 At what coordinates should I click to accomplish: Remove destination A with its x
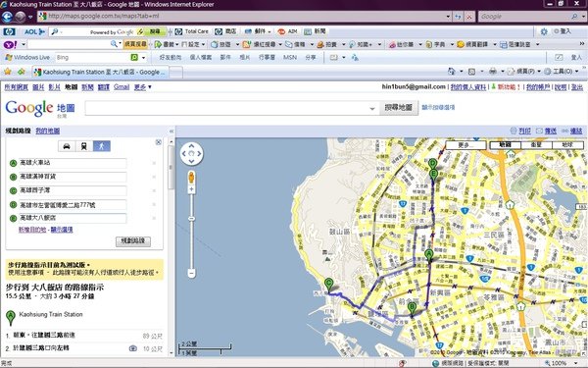[154, 163]
